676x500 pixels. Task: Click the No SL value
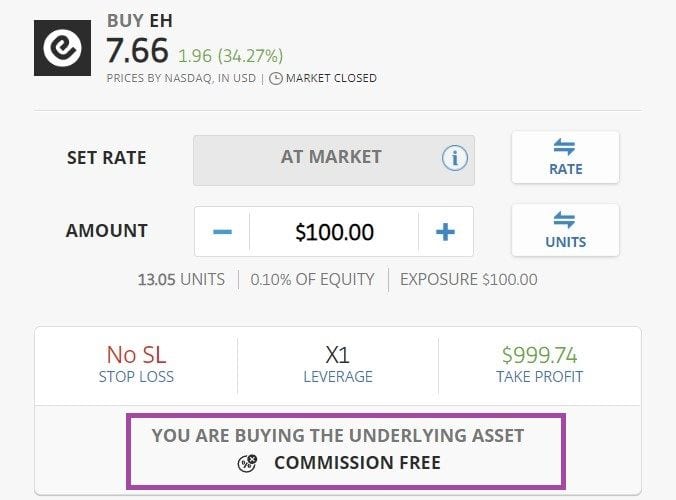(136, 355)
